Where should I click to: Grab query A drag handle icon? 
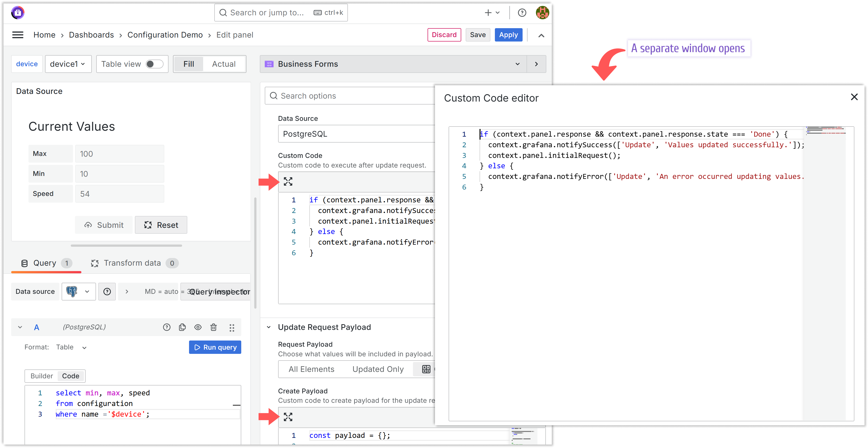point(232,327)
